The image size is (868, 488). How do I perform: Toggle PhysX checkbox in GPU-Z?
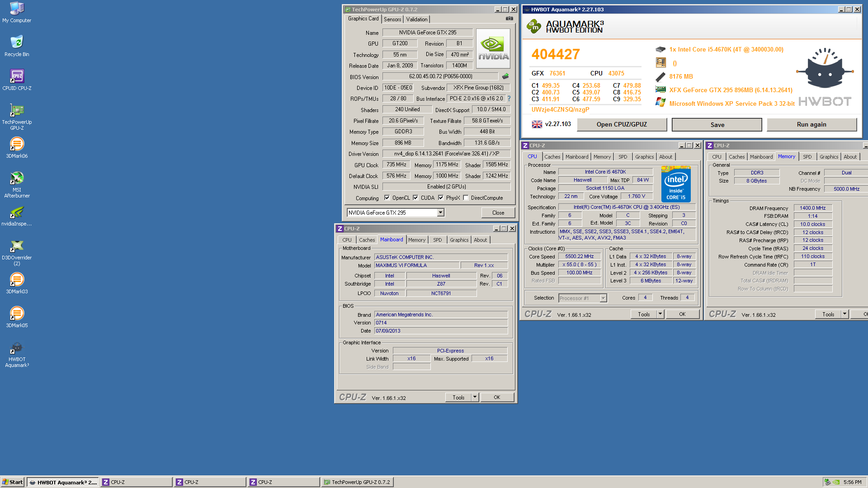click(x=441, y=197)
